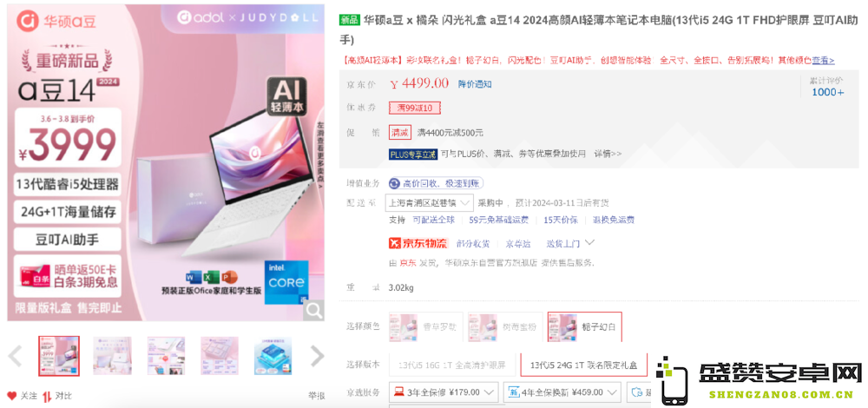Select the Intel Core thumbnail image
Screen dimensions: 868x408
[273, 356]
